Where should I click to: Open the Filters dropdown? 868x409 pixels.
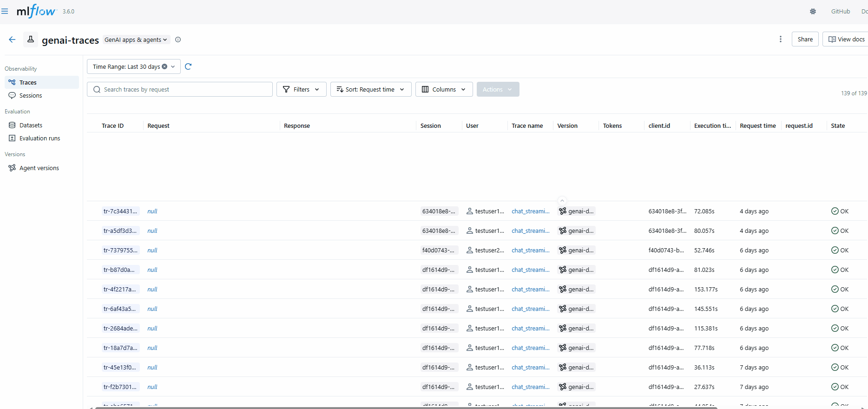301,89
